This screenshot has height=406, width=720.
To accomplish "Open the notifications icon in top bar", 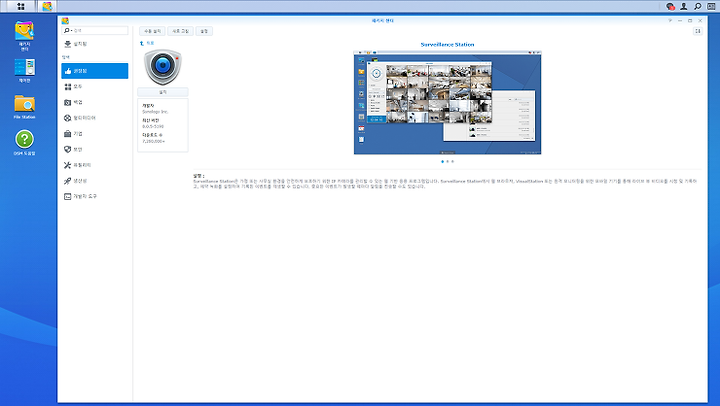I will [670, 6].
